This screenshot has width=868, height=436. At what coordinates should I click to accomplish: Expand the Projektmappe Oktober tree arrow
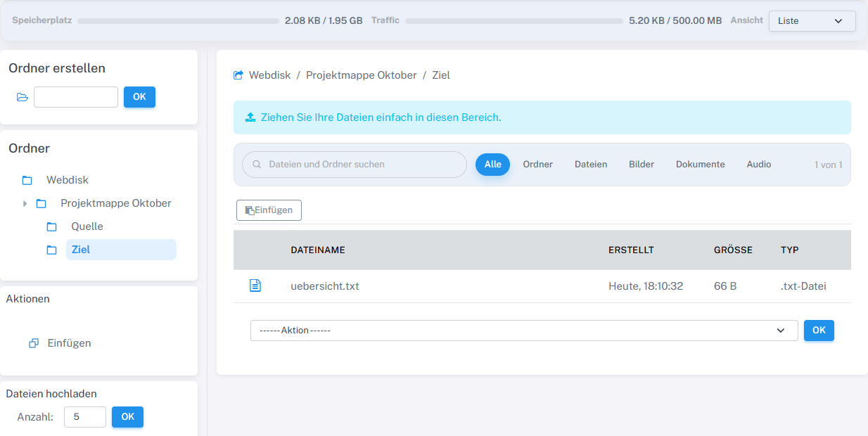25,203
